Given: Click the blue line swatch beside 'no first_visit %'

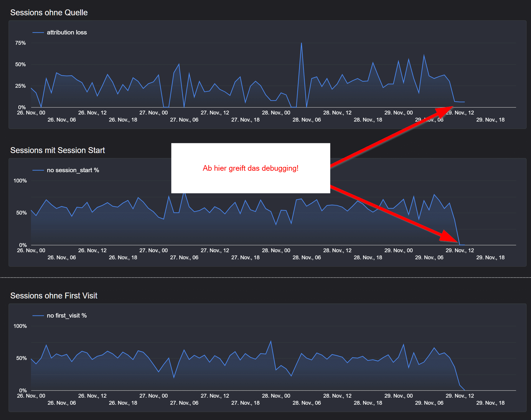Looking at the screenshot, I should pos(38,316).
